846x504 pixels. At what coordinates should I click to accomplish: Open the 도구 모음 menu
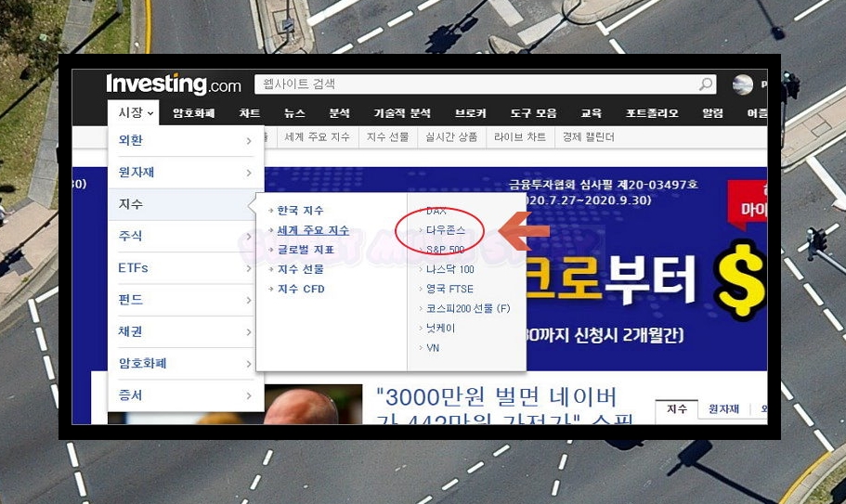(x=534, y=113)
